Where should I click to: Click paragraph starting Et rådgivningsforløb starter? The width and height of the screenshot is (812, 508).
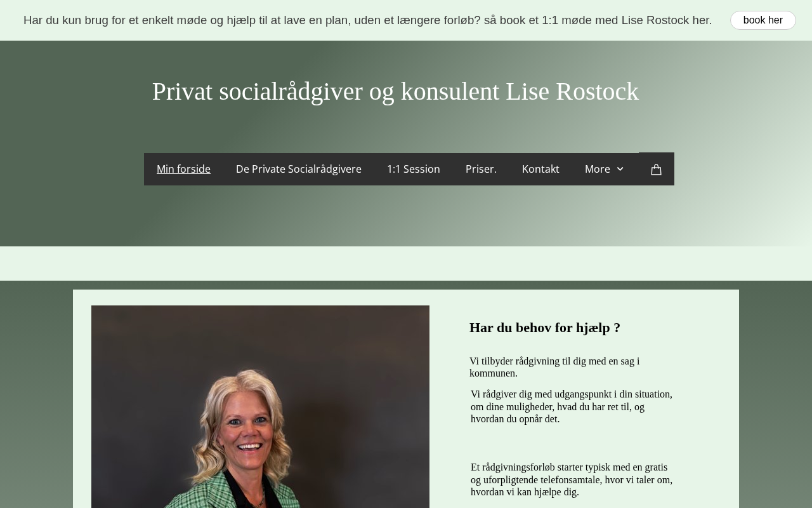point(572,479)
